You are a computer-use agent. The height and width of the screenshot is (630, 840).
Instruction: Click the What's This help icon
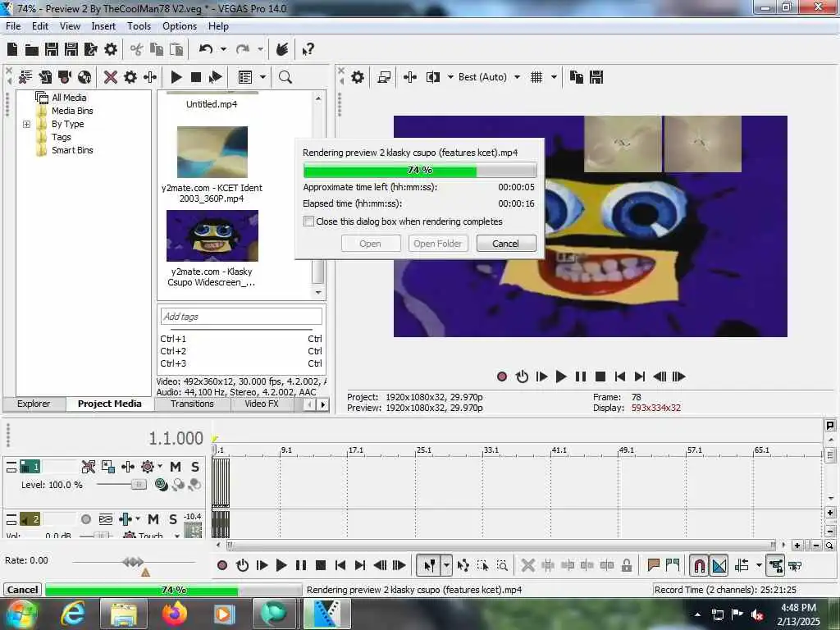pos(308,50)
